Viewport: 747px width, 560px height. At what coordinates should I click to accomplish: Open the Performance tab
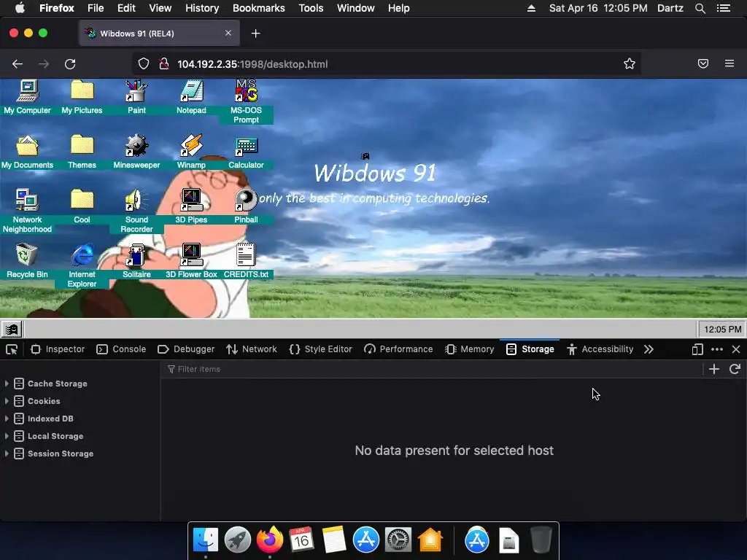click(398, 349)
